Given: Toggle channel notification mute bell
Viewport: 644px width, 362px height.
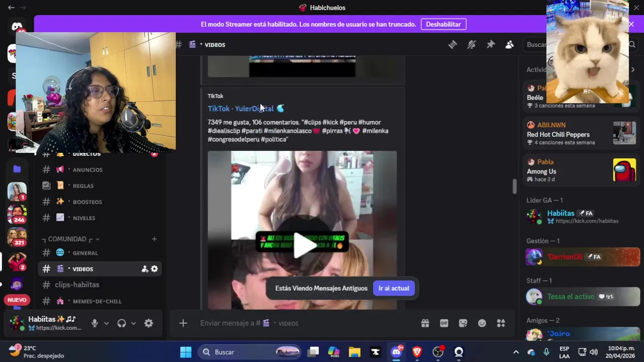Looking at the screenshot, I should (x=471, y=45).
